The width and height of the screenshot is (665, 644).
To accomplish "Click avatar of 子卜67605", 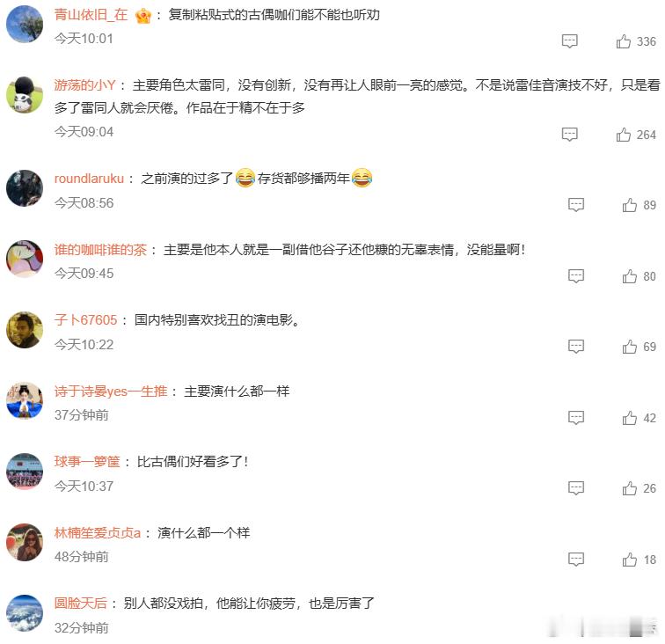I will coord(25,330).
